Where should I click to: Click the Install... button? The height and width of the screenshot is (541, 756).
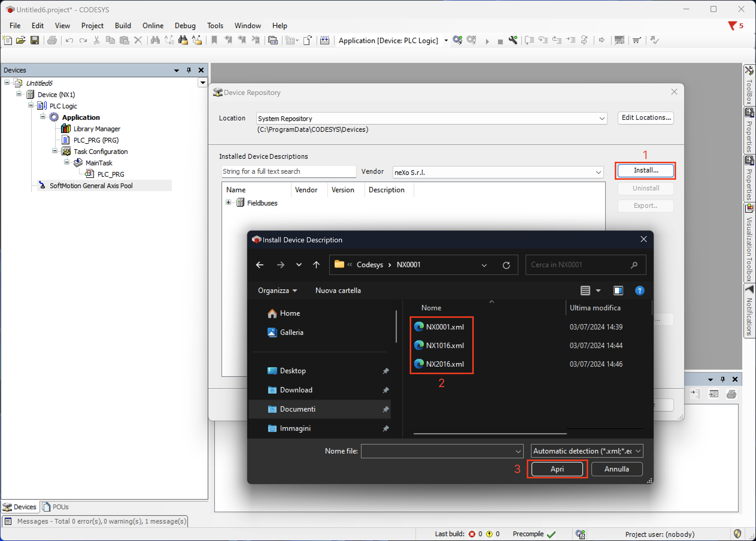tap(646, 170)
